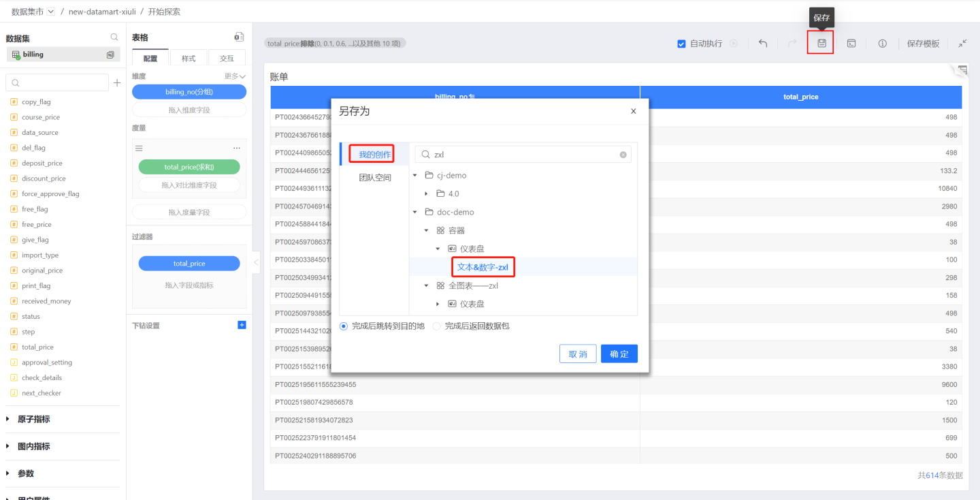Click the dataset search magnifier icon
Viewport: 980px width, 500px height.
tap(114, 37)
